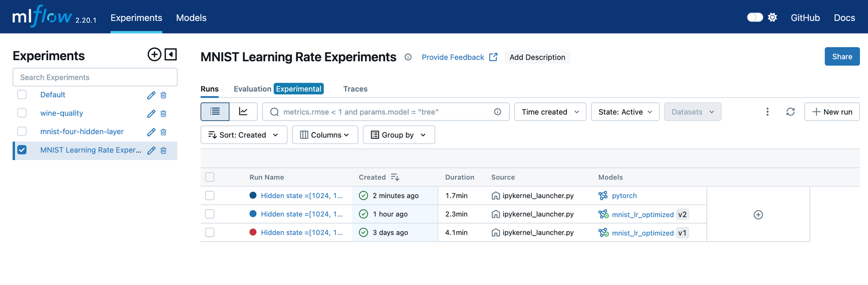
Task: Switch to the Traces tab
Action: click(355, 89)
